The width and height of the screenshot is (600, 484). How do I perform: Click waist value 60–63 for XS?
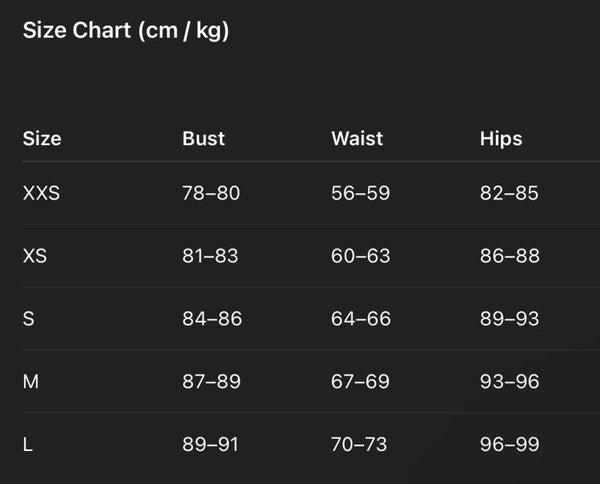pyautogui.click(x=360, y=256)
